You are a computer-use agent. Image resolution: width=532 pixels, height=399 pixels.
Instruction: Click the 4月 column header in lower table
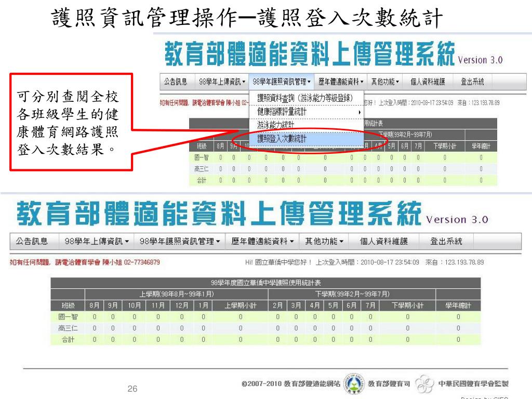314,305
